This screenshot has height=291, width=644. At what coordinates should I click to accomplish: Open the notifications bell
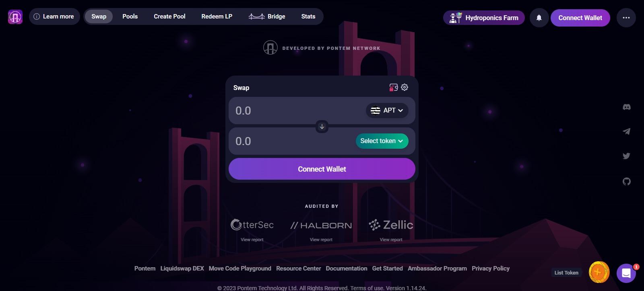coord(539,18)
